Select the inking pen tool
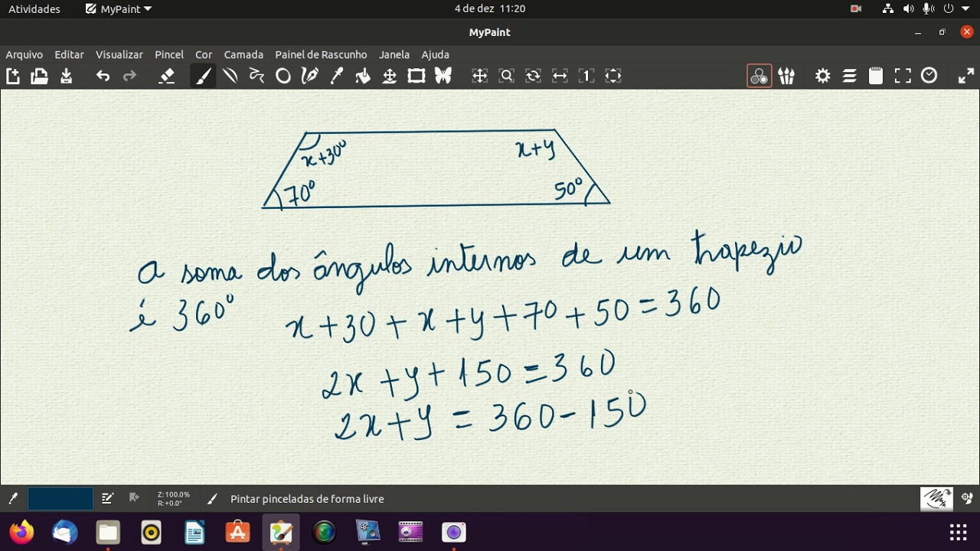This screenshot has width=980, height=551. tap(310, 76)
